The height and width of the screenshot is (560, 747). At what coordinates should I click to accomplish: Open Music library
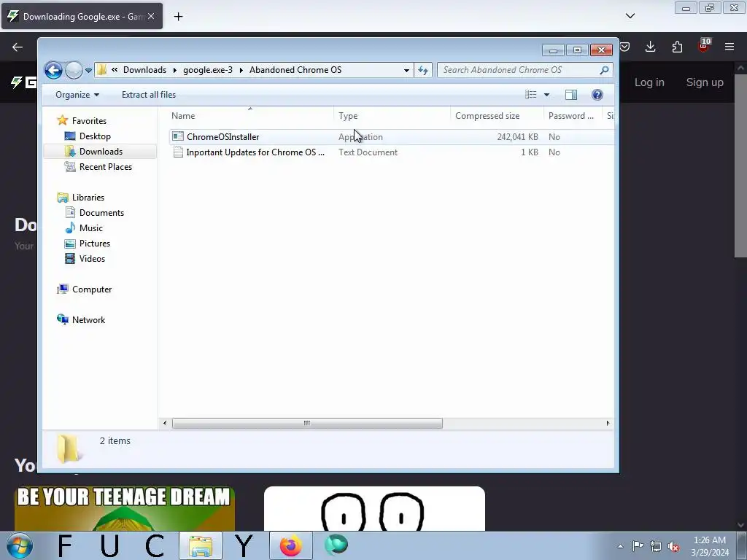(x=91, y=228)
